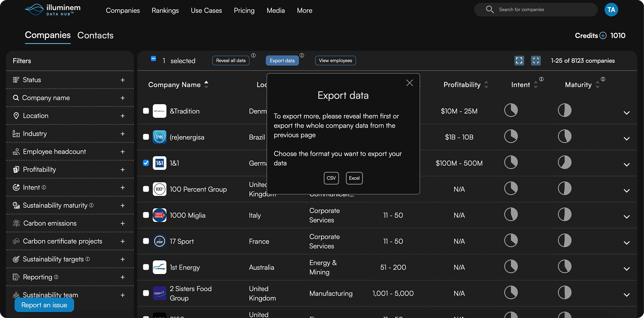The image size is (644, 318).
Task: Check the 100 Percent Group checkbox
Action: (x=146, y=189)
